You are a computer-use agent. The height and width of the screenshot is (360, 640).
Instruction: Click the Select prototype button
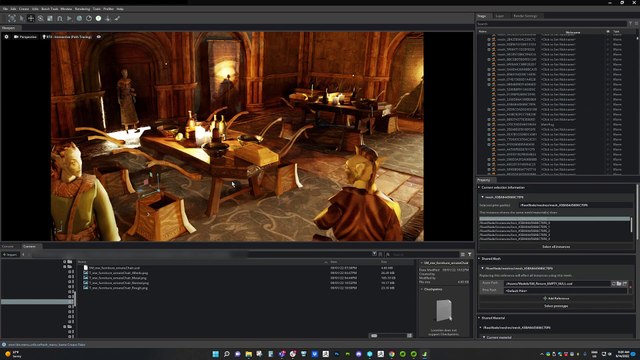(556, 306)
